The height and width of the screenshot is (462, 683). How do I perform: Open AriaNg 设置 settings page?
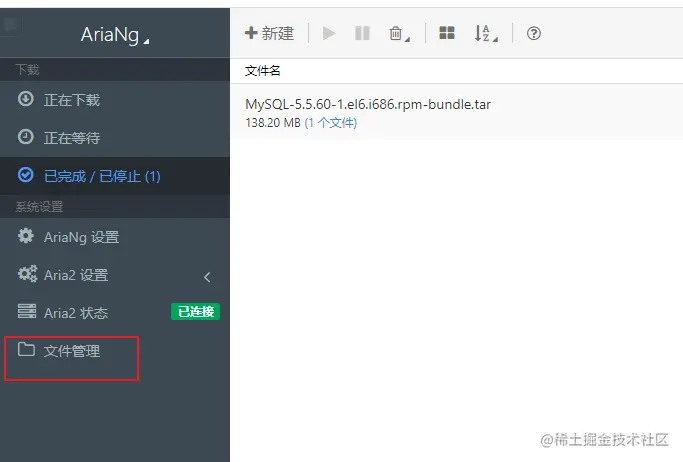pyautogui.click(x=115, y=237)
